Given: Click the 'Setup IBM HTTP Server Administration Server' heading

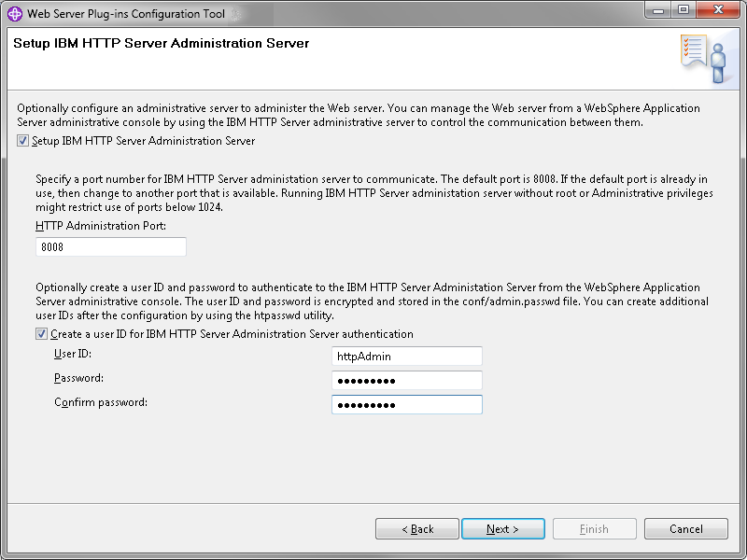Looking at the screenshot, I should tap(161, 43).
